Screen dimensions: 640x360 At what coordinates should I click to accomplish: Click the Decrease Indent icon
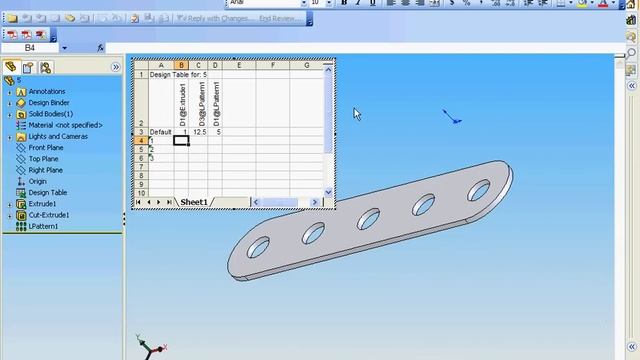pos(529,3)
